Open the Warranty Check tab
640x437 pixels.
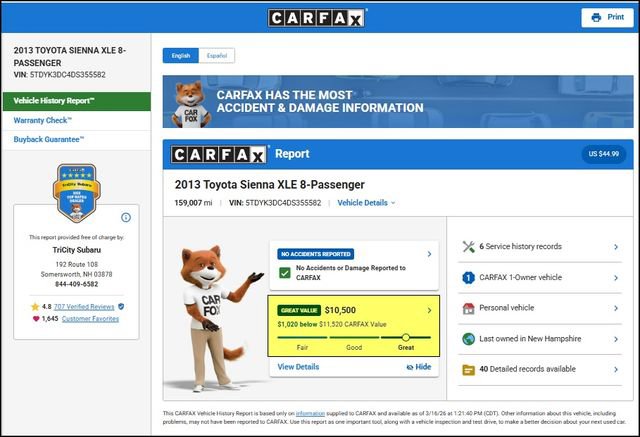click(x=43, y=121)
